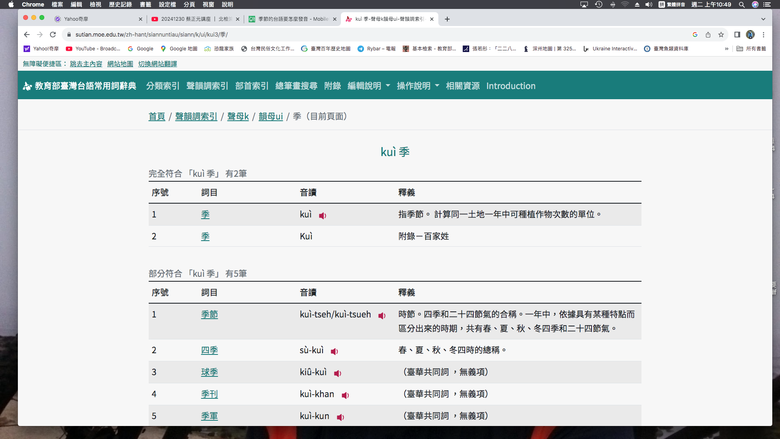Show hidden bookmarks overflow chevron
Screen dimensions: 780x439
[x=727, y=49]
